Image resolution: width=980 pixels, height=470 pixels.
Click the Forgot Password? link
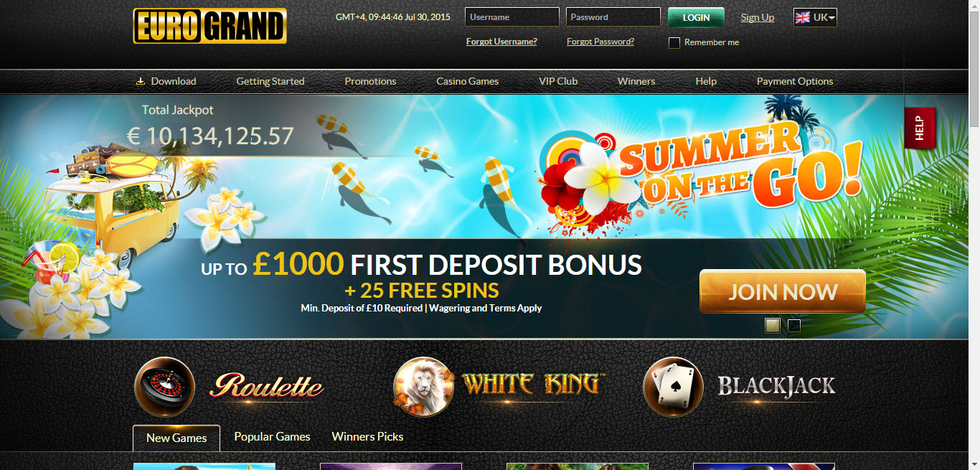pos(600,42)
